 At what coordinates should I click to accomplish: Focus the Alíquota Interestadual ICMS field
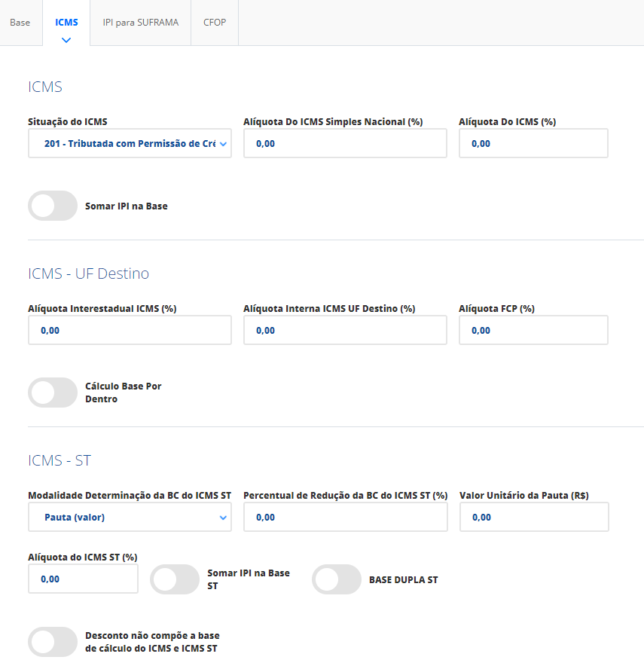tap(130, 330)
